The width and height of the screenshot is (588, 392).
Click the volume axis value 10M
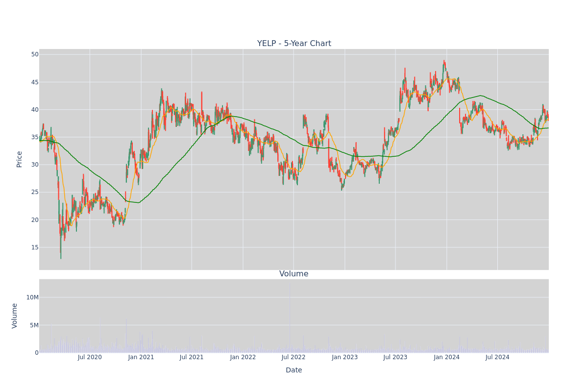coord(32,297)
